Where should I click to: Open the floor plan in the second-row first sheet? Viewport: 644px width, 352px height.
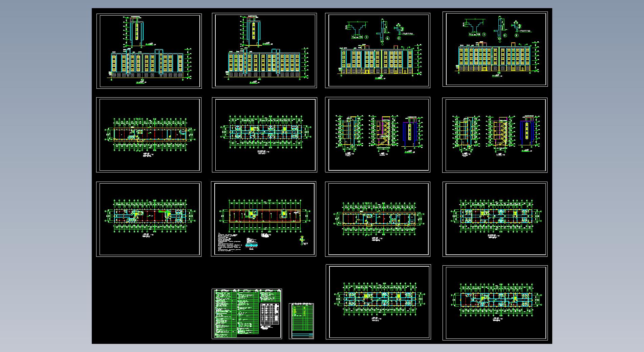pos(149,134)
